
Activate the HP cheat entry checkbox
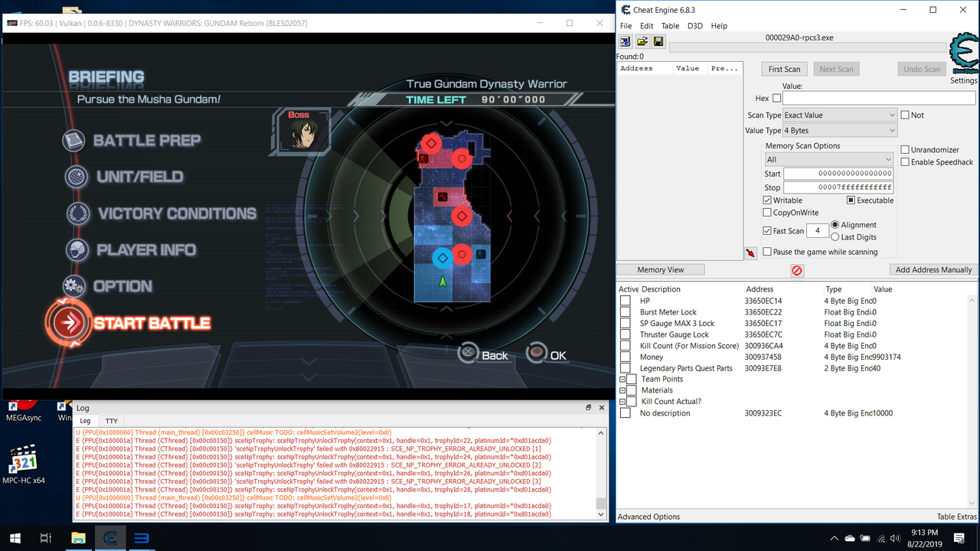click(626, 302)
